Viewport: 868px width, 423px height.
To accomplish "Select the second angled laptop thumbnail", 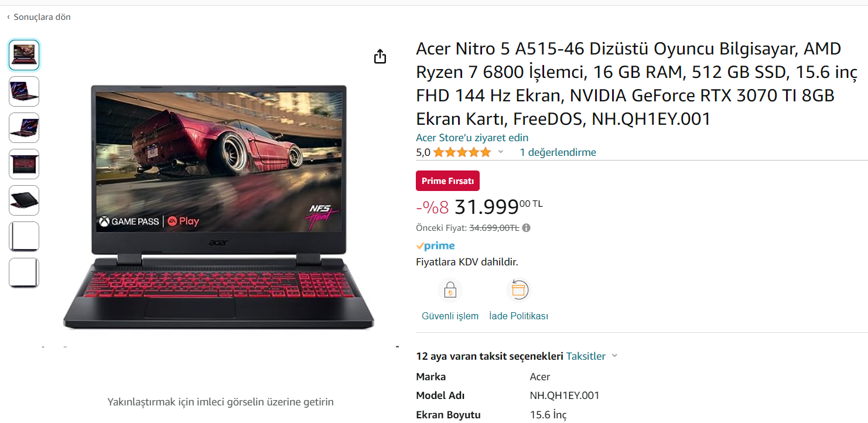I will (24, 91).
